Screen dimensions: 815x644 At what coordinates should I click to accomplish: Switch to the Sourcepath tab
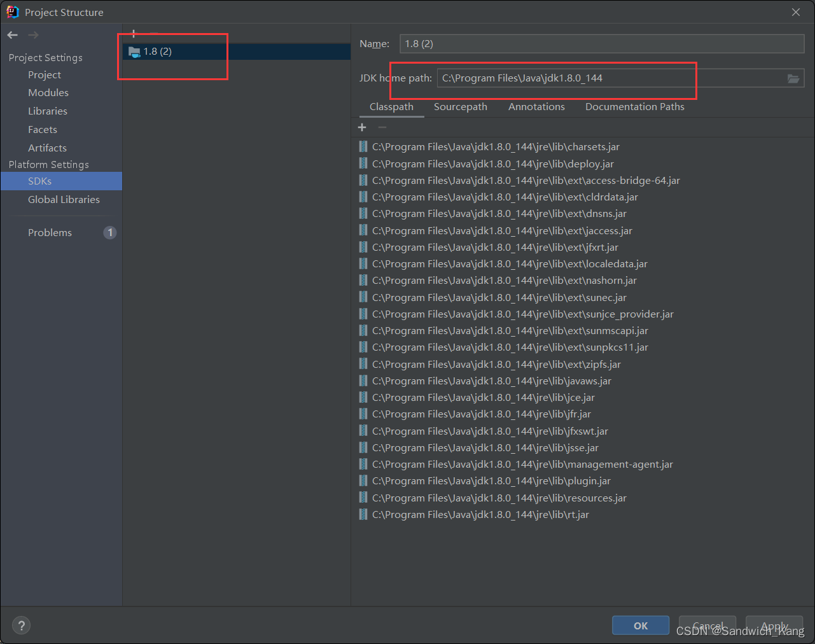point(461,107)
